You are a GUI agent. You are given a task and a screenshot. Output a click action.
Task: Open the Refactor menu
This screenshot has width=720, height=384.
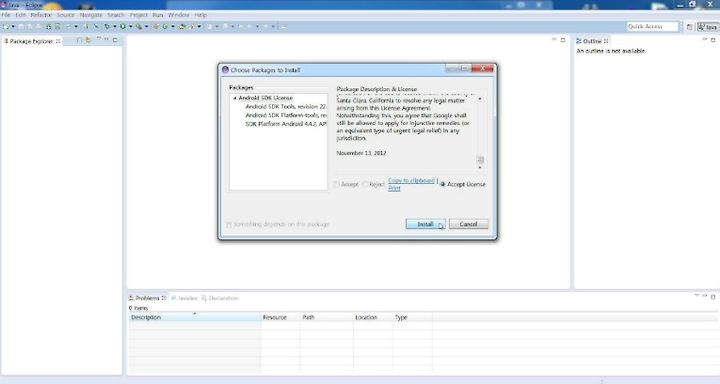click(x=41, y=15)
